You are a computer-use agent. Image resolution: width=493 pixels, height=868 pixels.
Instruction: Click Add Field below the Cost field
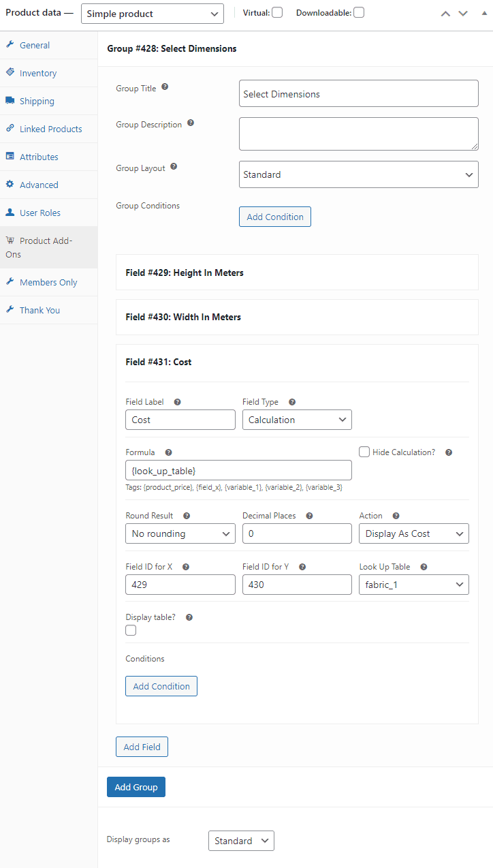tap(142, 747)
